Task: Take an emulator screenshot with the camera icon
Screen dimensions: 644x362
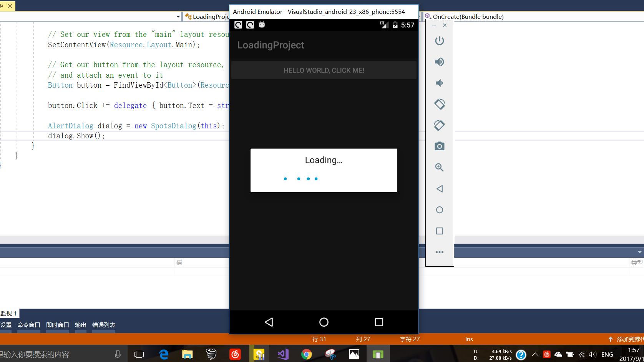Action: [x=440, y=146]
